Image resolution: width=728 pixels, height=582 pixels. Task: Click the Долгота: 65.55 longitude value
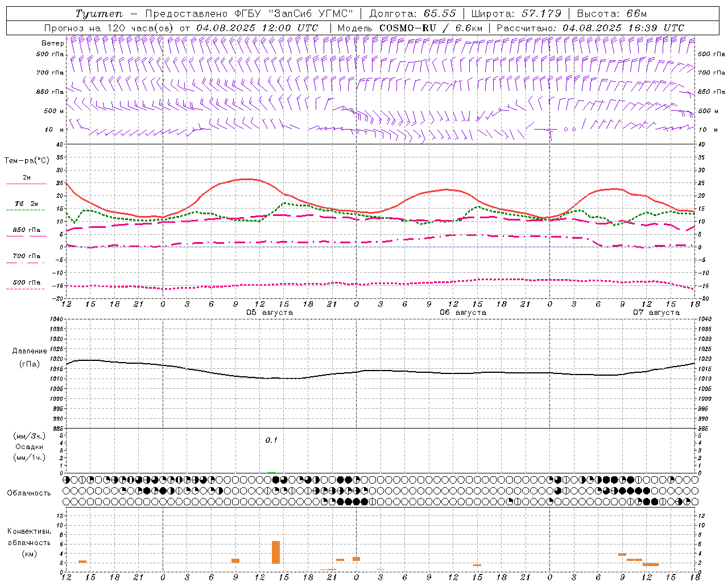click(x=412, y=14)
